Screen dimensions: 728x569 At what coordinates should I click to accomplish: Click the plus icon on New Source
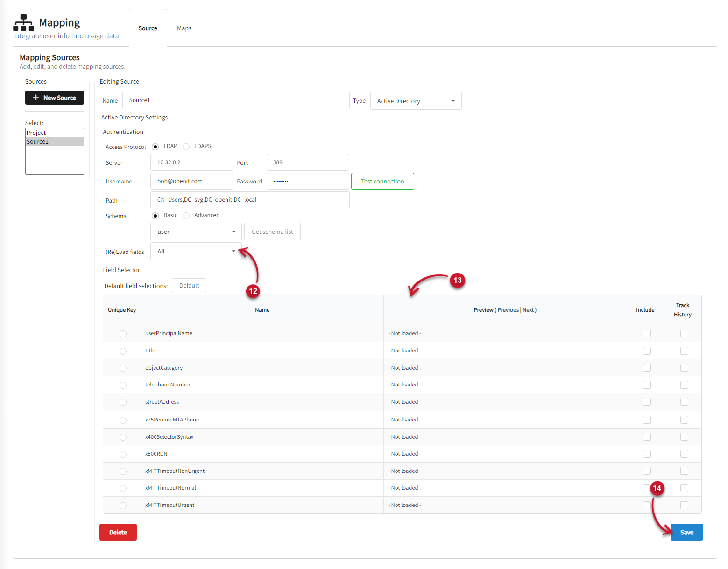35,98
